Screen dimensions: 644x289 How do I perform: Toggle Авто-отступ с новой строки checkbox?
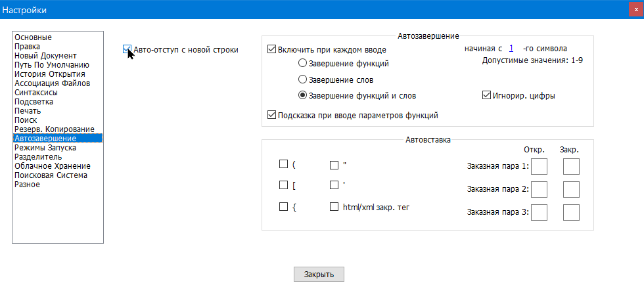coord(127,49)
